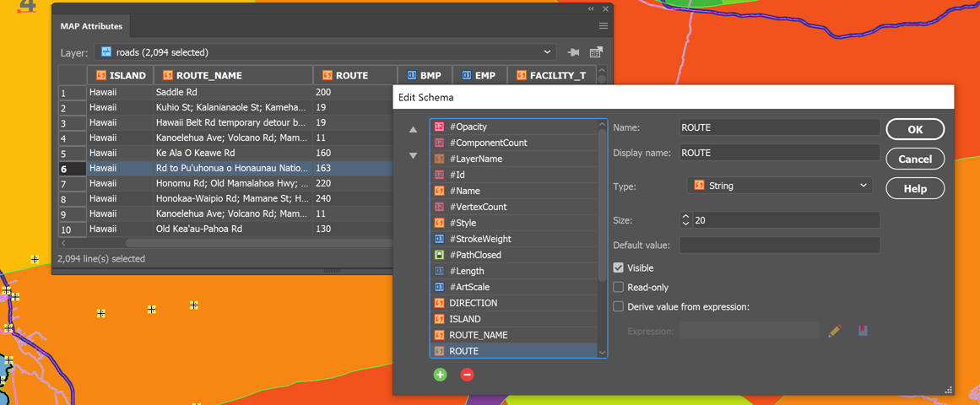Screen dimensions: 980x405
Task: Click the Name input field
Action: coord(779,127)
